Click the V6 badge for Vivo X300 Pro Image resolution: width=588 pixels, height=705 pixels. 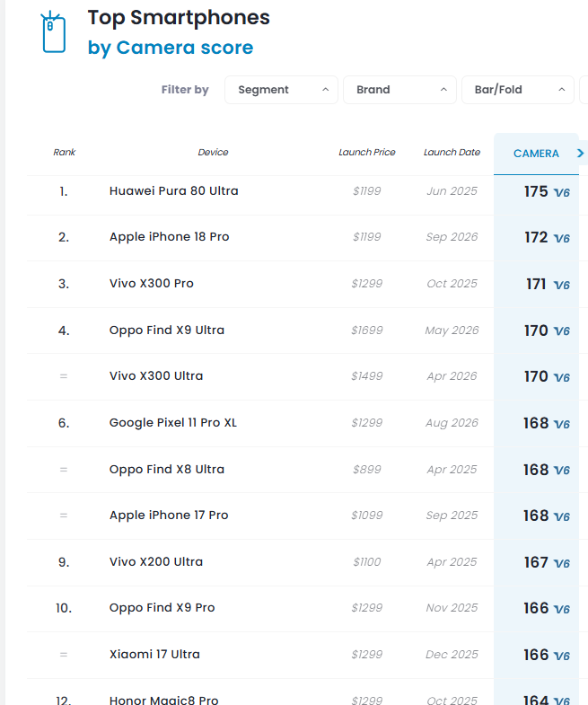[x=561, y=285]
